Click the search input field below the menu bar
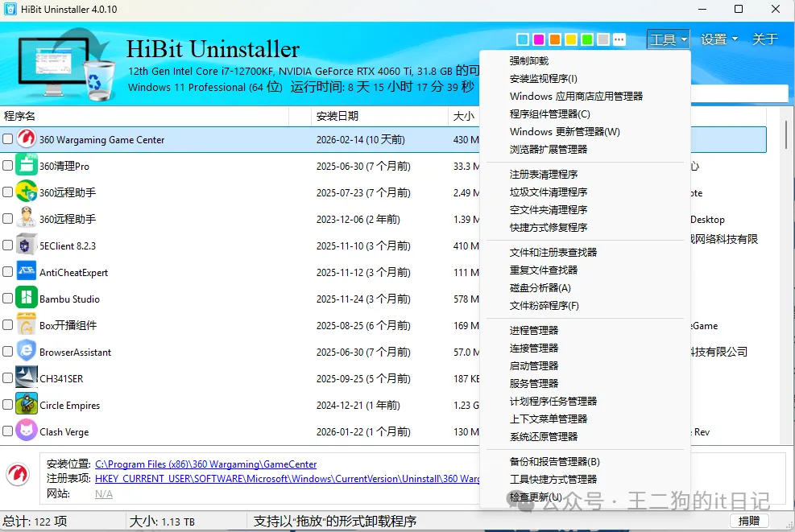This screenshot has width=795, height=532. click(739, 93)
